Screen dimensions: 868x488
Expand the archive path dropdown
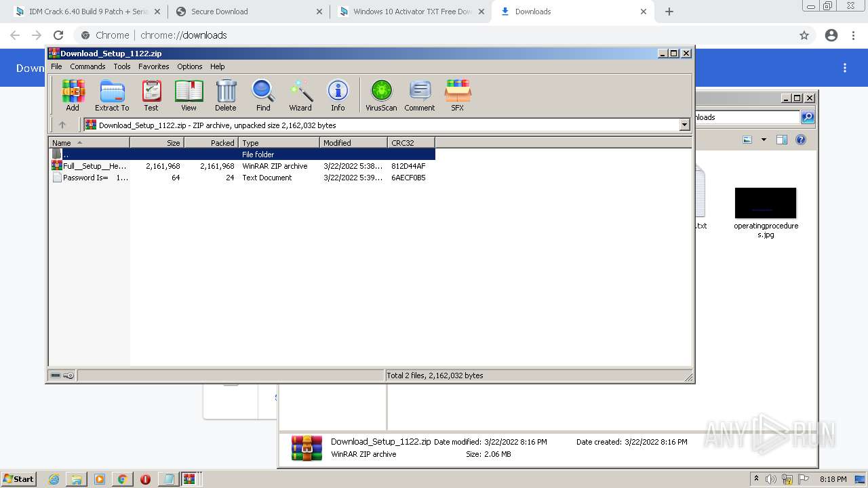point(684,125)
